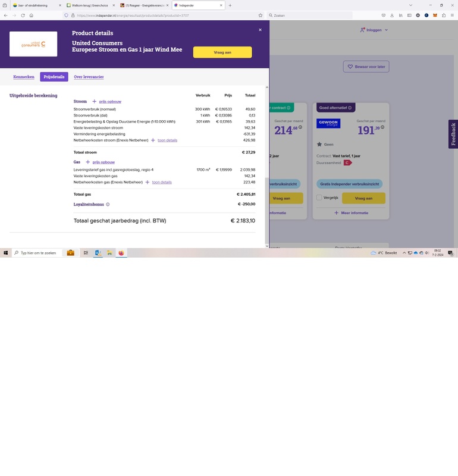The image size is (458, 476).
Task: Click the browser forward arrow
Action: [14, 15]
